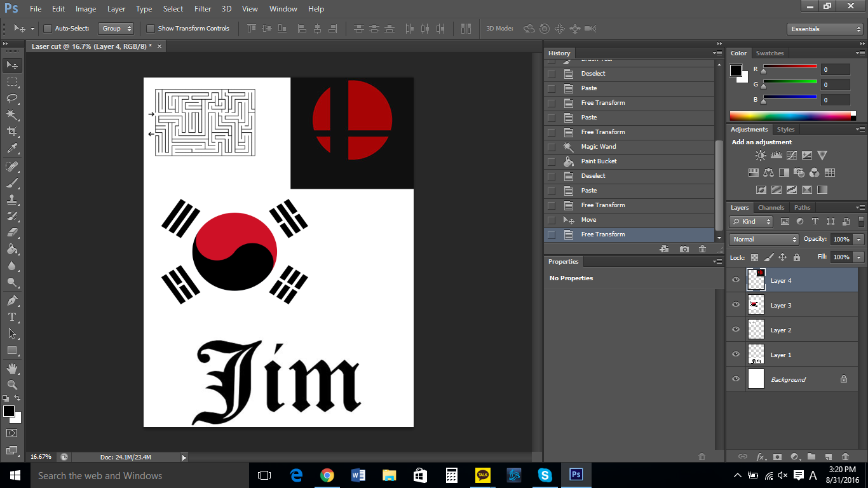Close the Laser cut document tab

point(159,46)
